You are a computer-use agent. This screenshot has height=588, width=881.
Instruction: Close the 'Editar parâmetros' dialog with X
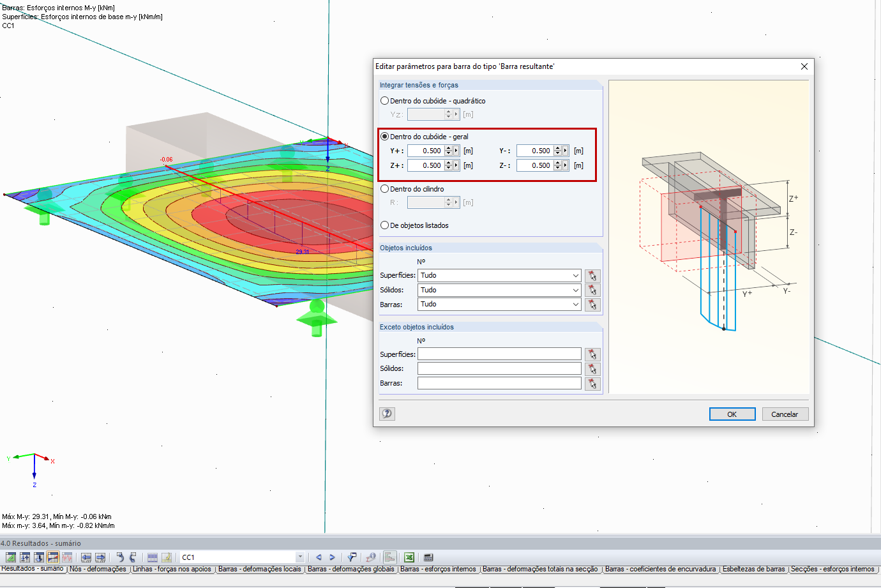pos(804,66)
